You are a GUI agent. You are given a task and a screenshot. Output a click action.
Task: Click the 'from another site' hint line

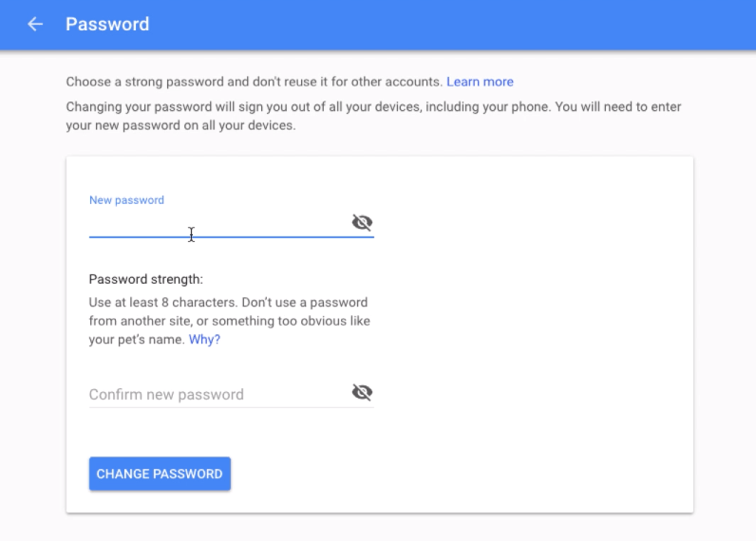229,321
